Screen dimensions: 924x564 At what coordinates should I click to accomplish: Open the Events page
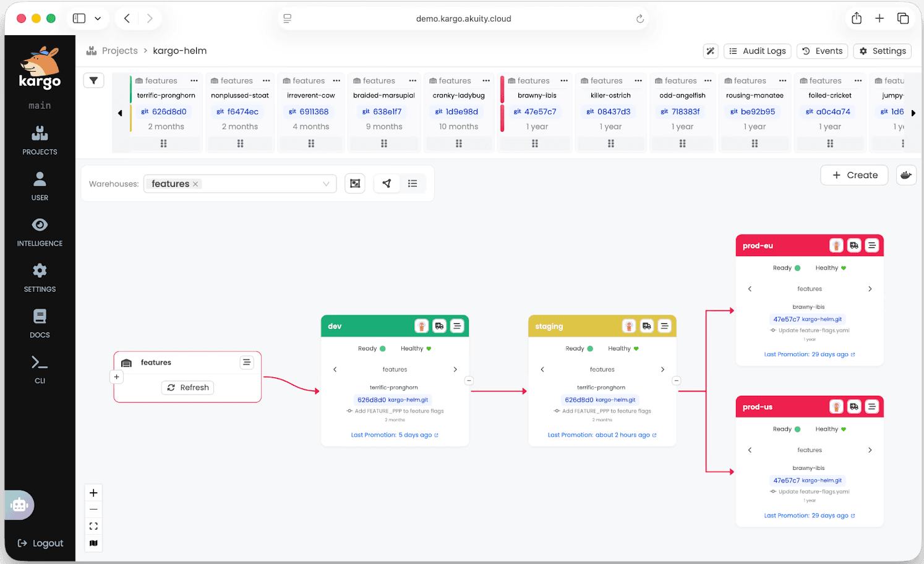[823, 51]
